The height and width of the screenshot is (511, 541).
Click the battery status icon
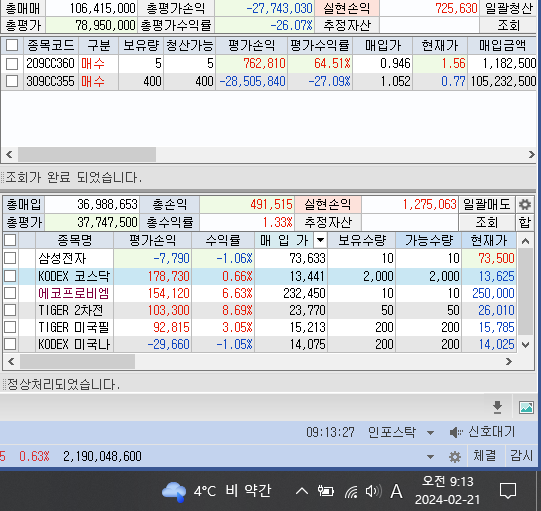point(325,491)
